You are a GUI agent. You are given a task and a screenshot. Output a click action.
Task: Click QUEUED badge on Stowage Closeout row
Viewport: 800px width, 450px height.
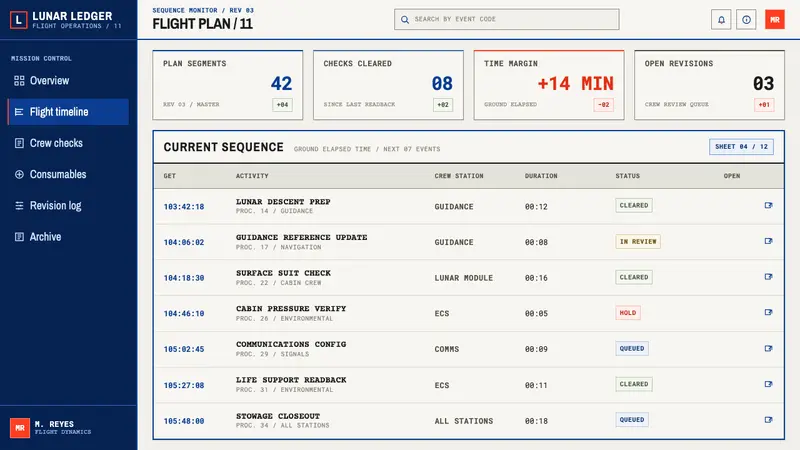pos(632,420)
